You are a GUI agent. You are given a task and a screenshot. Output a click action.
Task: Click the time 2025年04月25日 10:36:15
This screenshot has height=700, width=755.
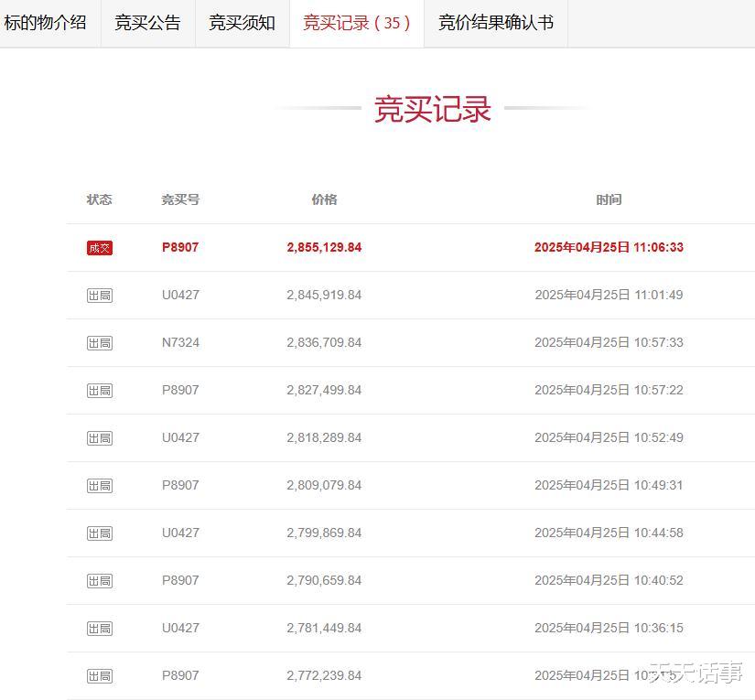(609, 629)
